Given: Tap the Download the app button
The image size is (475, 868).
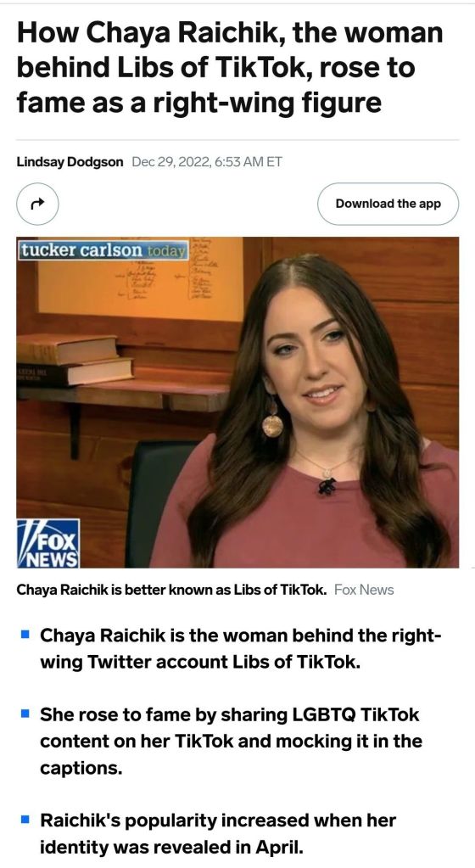Looking at the screenshot, I should [x=388, y=204].
